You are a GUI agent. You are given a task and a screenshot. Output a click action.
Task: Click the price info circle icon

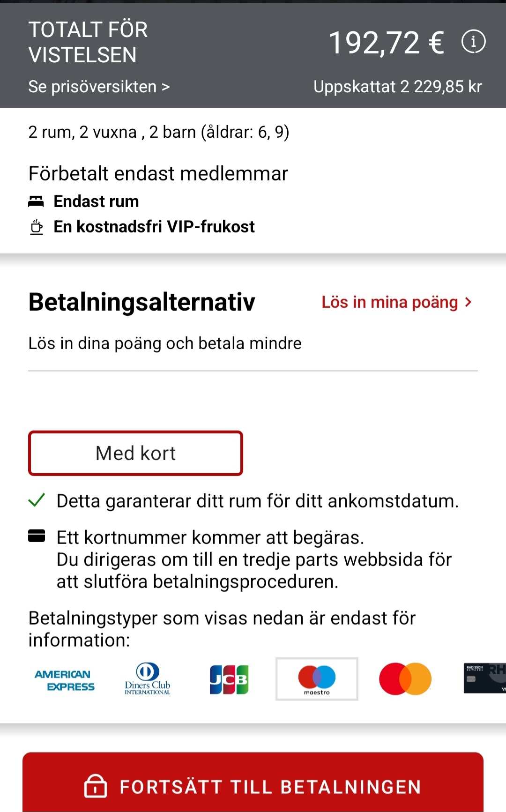pos(473,42)
